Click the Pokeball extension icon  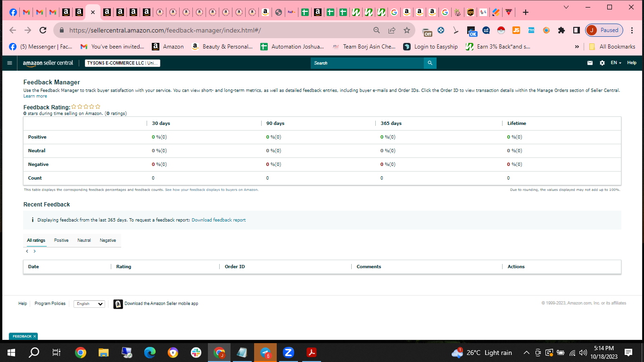click(501, 30)
